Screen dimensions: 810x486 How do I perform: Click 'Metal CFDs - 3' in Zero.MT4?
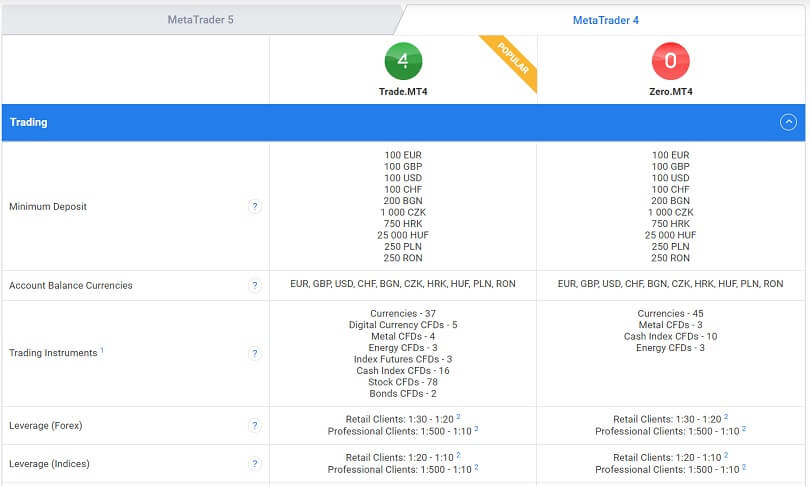pyautogui.click(x=671, y=325)
